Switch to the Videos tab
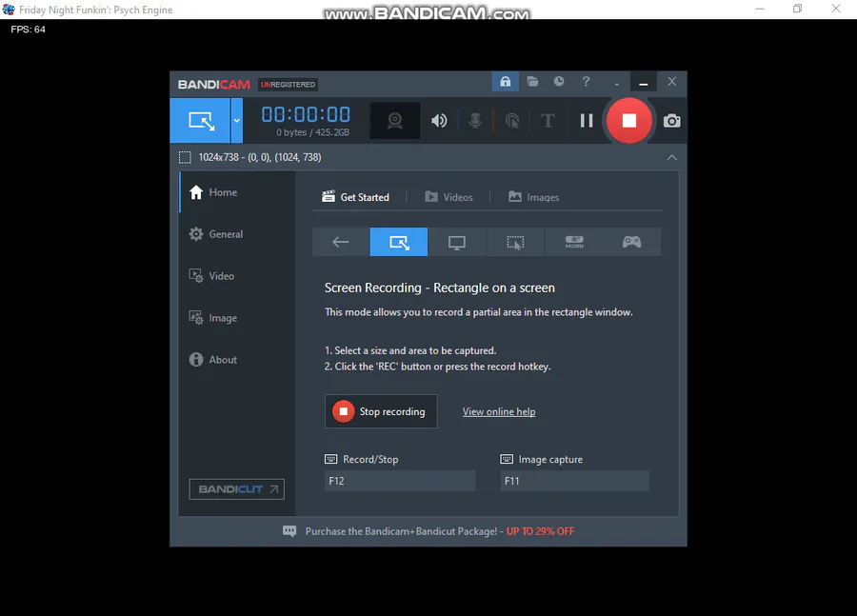The image size is (857, 616). click(x=448, y=197)
